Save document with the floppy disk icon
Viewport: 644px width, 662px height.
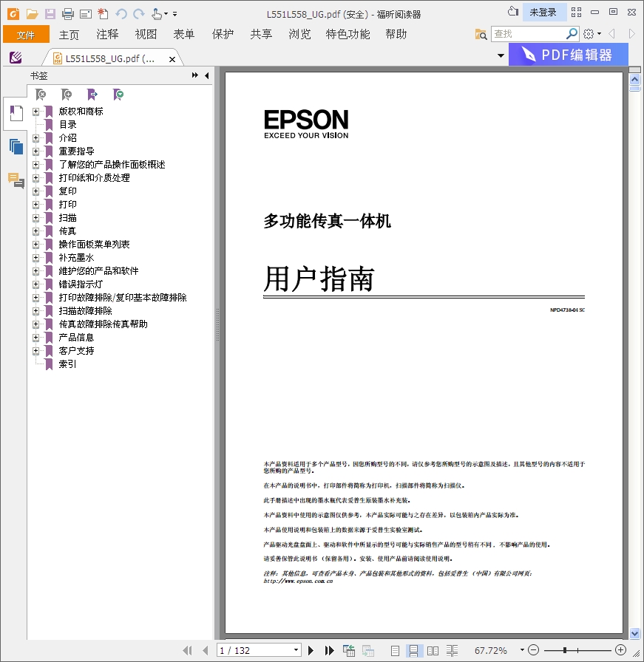50,14
